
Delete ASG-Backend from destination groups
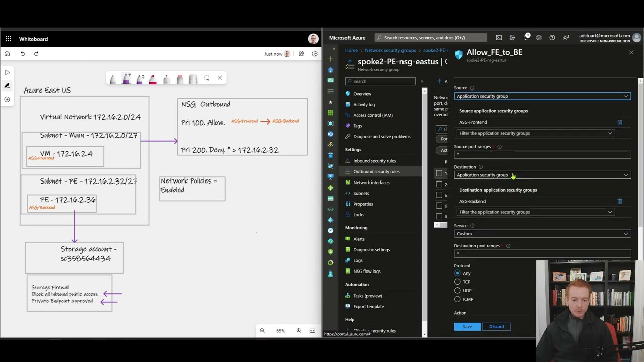coord(620,201)
